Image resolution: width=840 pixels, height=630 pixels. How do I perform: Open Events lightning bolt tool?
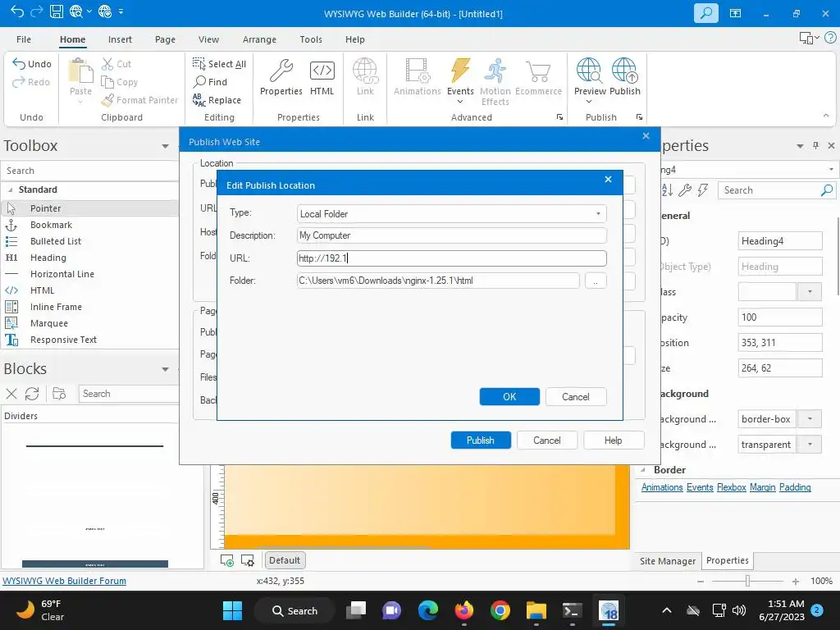coord(460,80)
